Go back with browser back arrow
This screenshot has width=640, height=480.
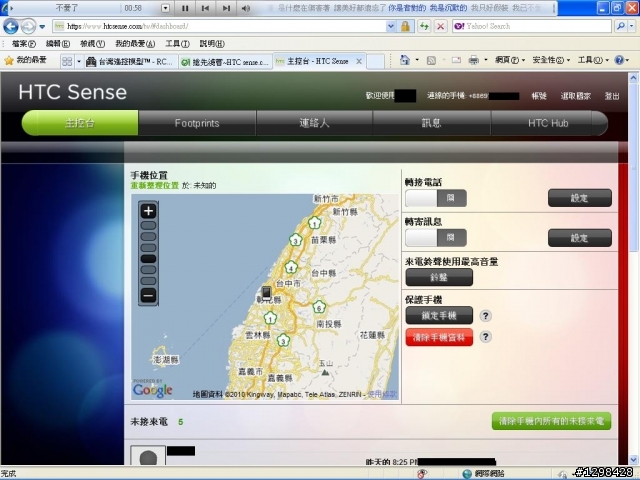pyautogui.click(x=11, y=27)
